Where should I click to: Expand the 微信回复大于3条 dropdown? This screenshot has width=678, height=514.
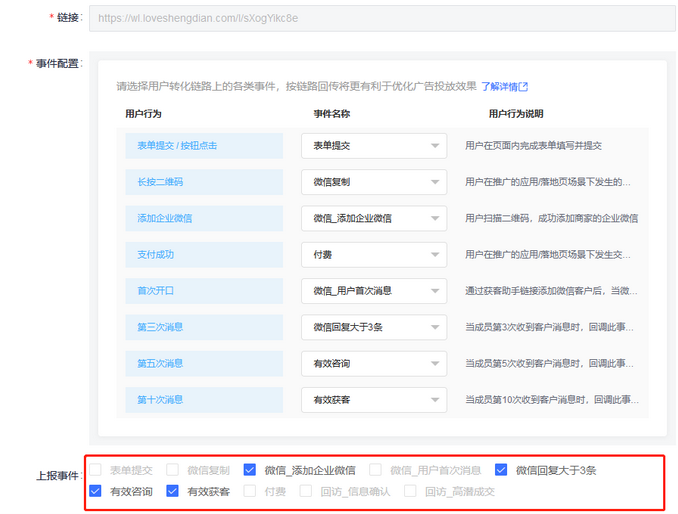coord(374,327)
